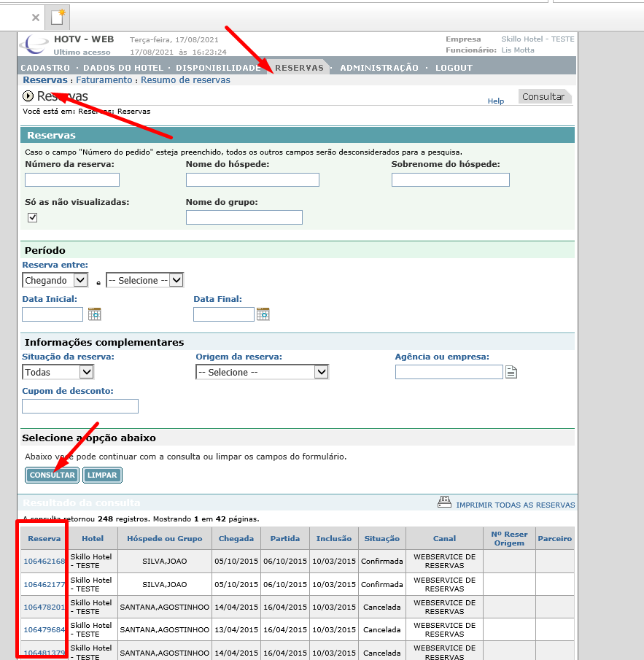This screenshot has width=644, height=660.
Task: Click the HOTV logo icon
Action: (x=34, y=44)
